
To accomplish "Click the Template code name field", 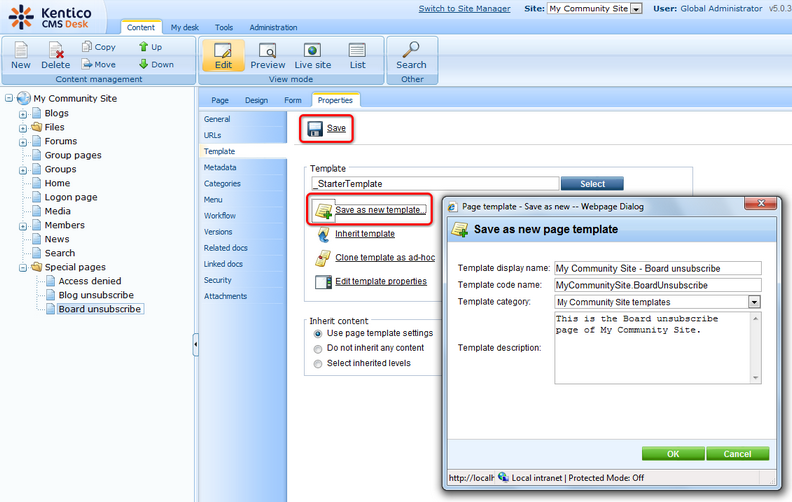I will pyautogui.click(x=658, y=285).
